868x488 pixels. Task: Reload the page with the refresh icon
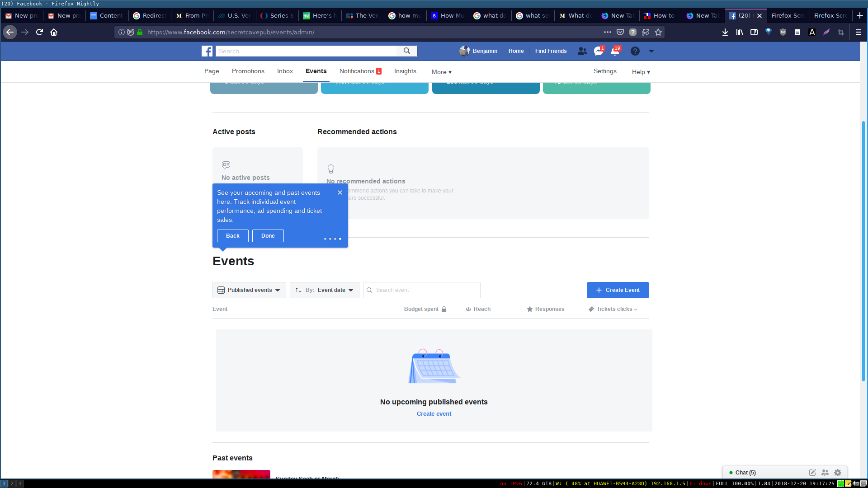click(x=39, y=32)
